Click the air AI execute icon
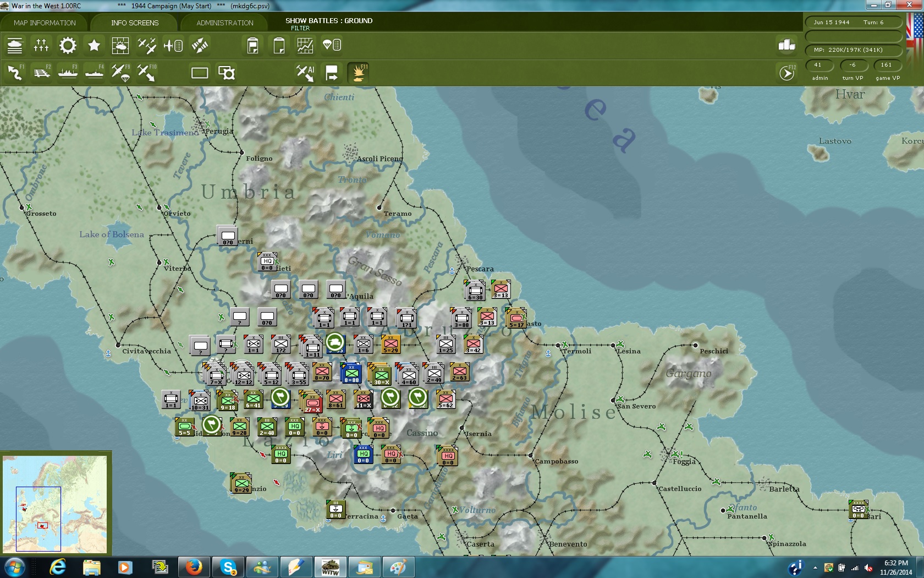The image size is (924, 578). pos(305,73)
